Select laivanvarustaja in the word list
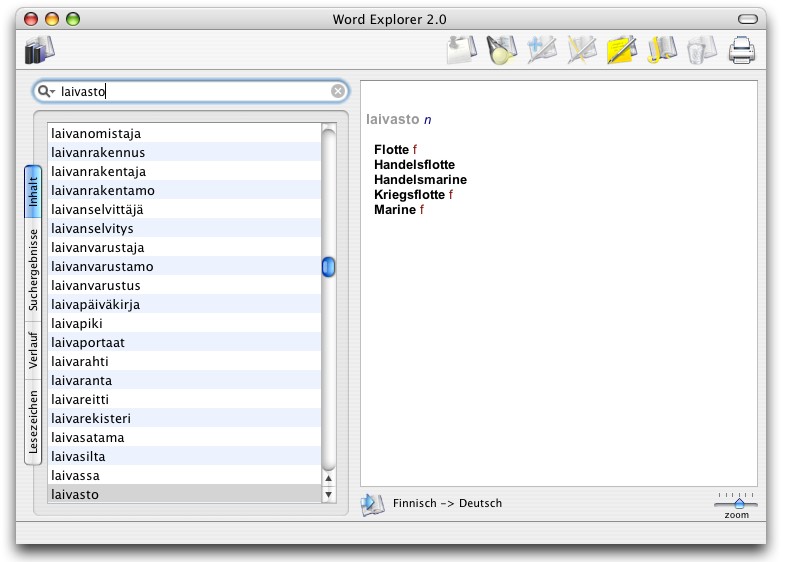 pyautogui.click(x=185, y=247)
